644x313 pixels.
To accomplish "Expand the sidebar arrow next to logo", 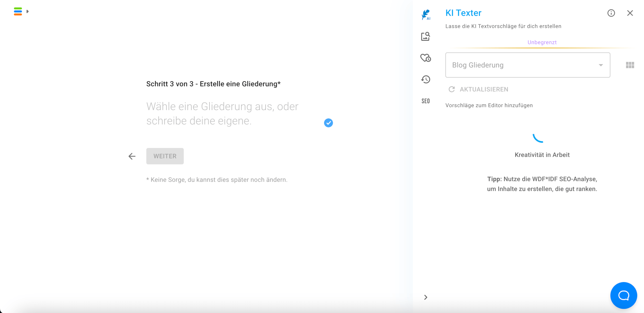I will [x=28, y=11].
